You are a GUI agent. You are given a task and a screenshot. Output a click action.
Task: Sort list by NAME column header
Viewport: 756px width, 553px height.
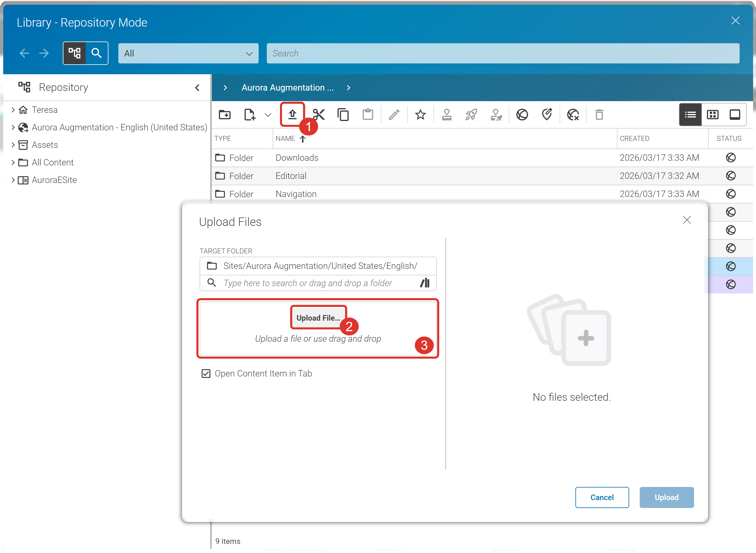(x=285, y=139)
